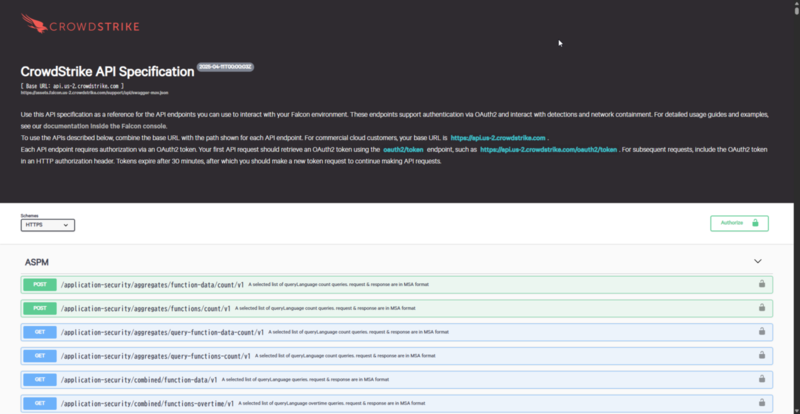
Task: Click the GET badge for combined/function-data/v1
Action: [40, 380]
